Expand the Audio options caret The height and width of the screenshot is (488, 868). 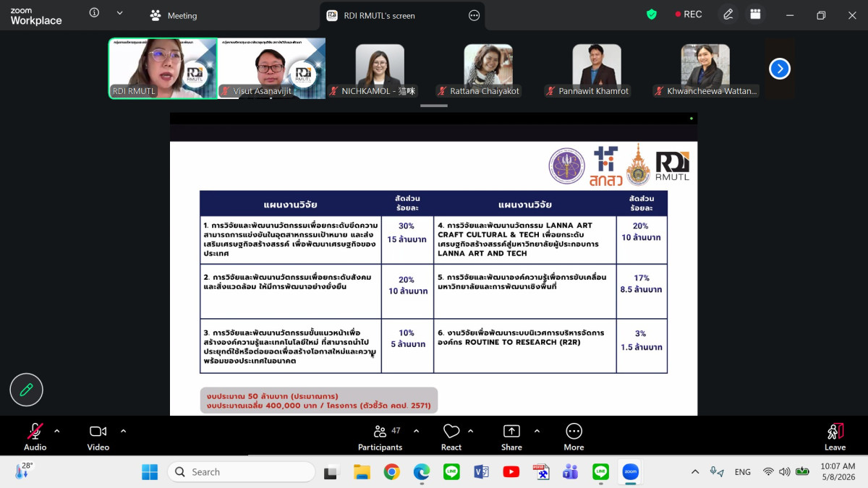tap(57, 431)
